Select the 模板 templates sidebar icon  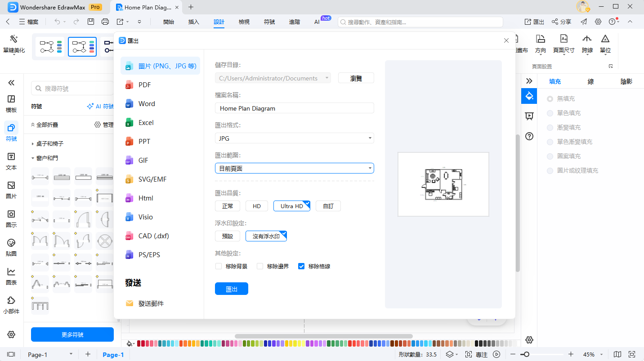(11, 103)
